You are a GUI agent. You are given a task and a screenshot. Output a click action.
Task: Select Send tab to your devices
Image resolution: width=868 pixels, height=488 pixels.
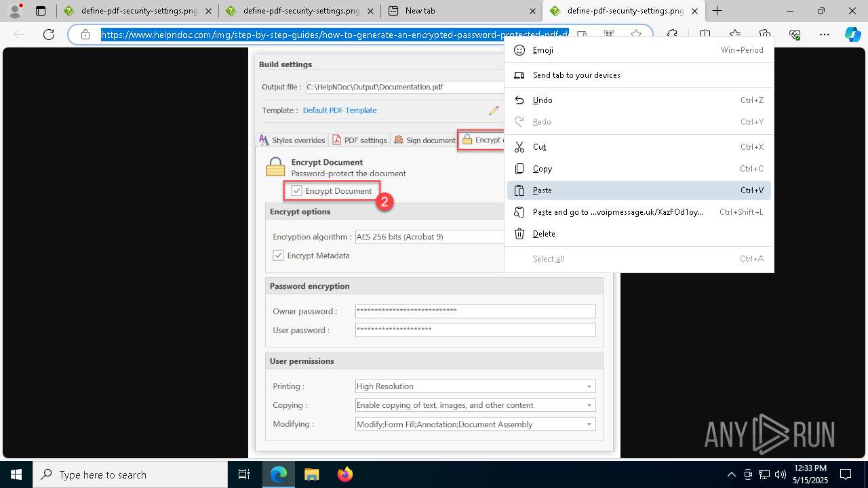(639, 75)
